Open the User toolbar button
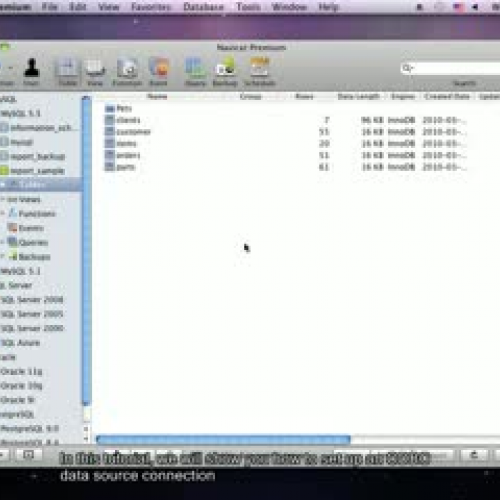Screen dimensions: 500x500 click(31, 71)
